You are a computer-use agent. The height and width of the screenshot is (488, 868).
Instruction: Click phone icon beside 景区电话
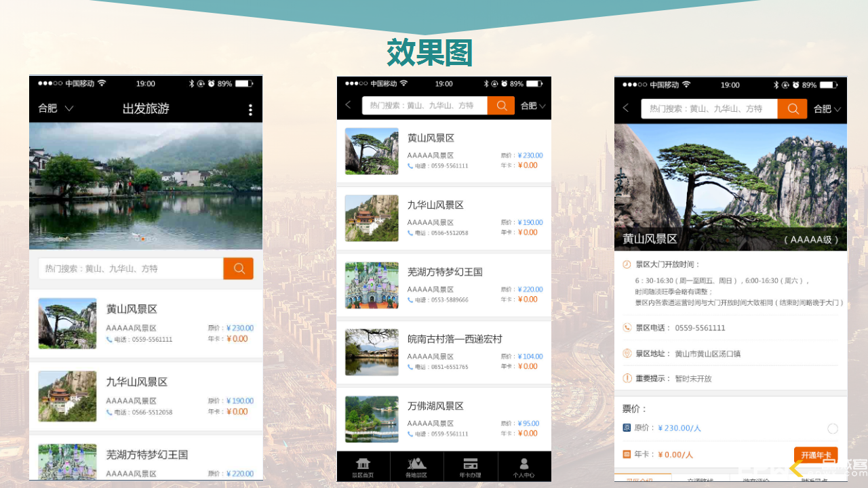click(627, 327)
